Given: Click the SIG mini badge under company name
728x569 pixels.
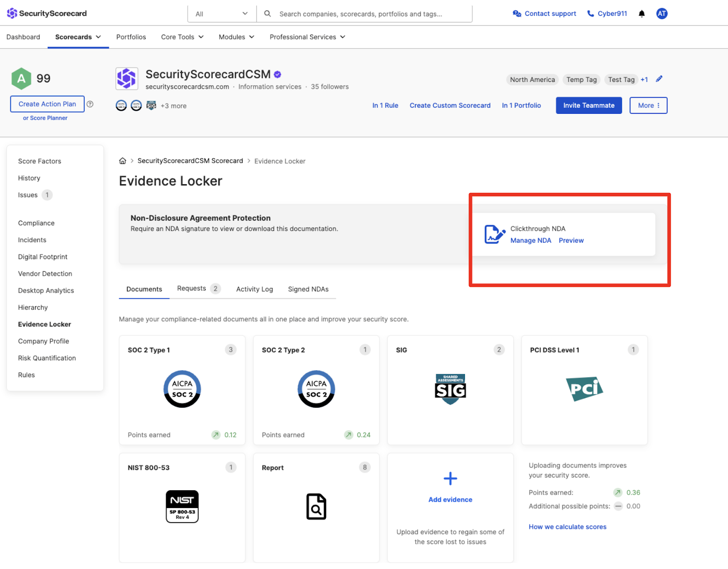Looking at the screenshot, I should point(151,106).
